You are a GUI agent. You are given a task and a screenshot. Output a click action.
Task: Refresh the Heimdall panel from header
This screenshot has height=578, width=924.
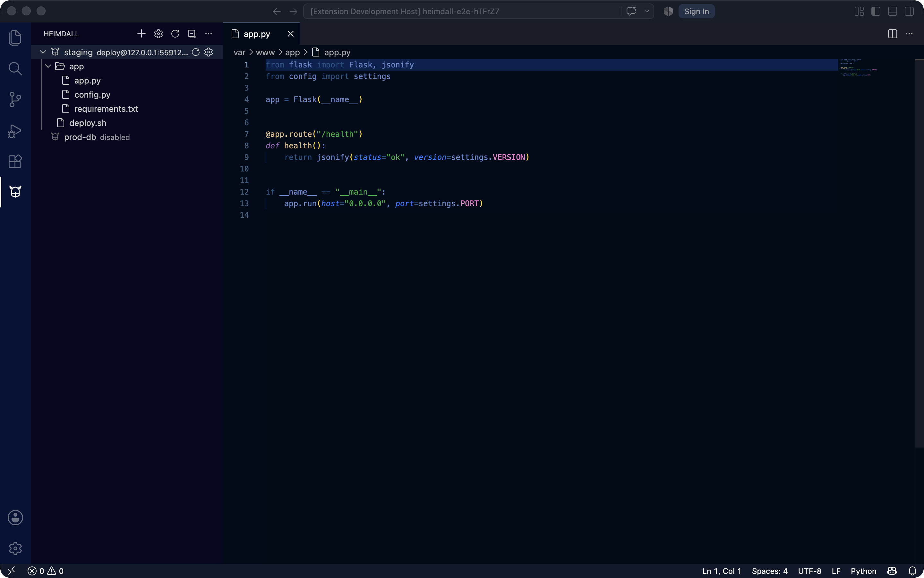click(x=175, y=34)
